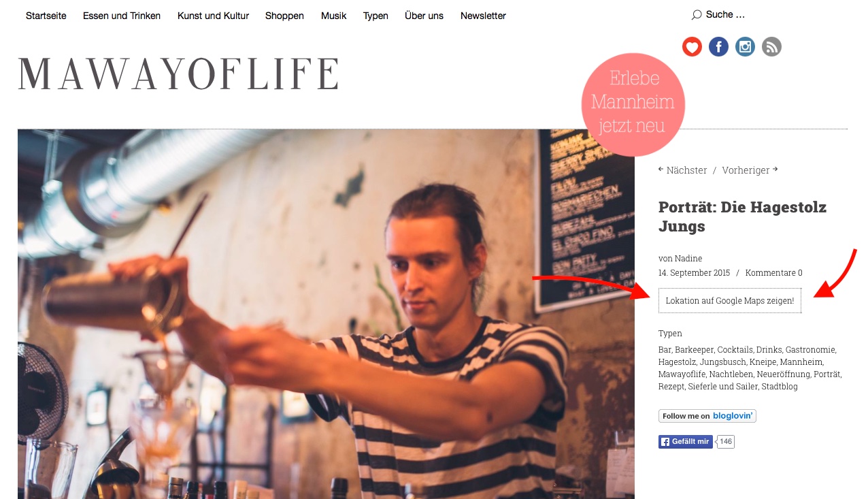Click the pink 'Erlebe Mannheim jetzt neu' badge
Viewport: 868px width, 499px height.
[x=633, y=105]
